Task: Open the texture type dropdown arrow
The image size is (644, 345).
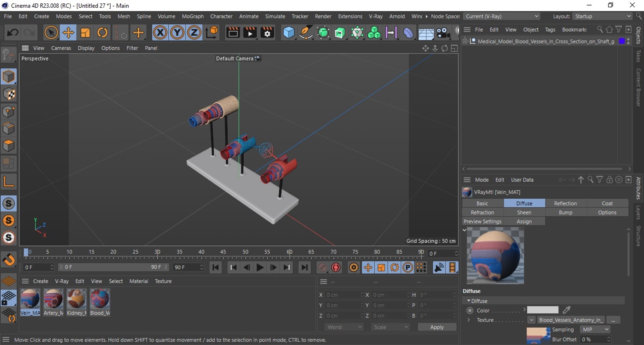Action: [531, 320]
